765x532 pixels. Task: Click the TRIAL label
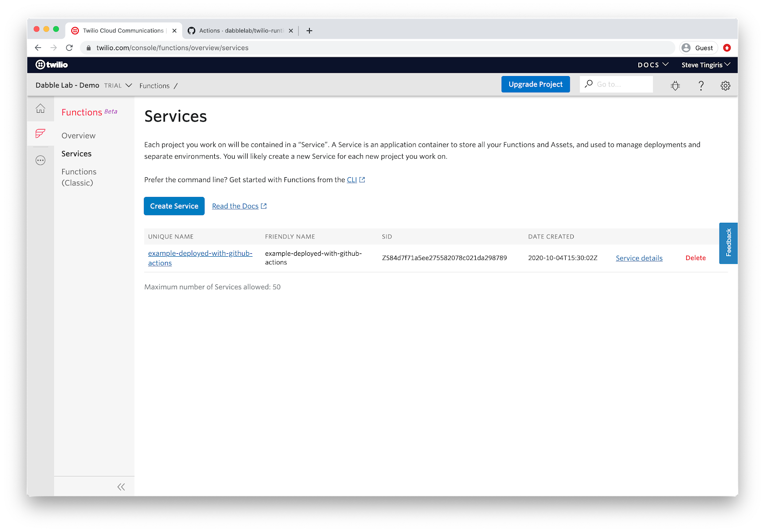[x=113, y=86]
